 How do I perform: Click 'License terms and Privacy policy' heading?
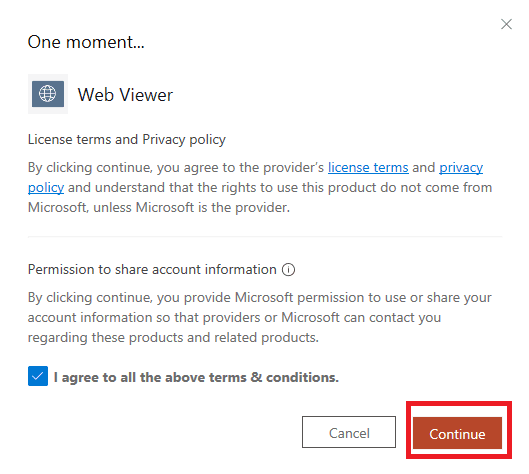click(x=127, y=140)
